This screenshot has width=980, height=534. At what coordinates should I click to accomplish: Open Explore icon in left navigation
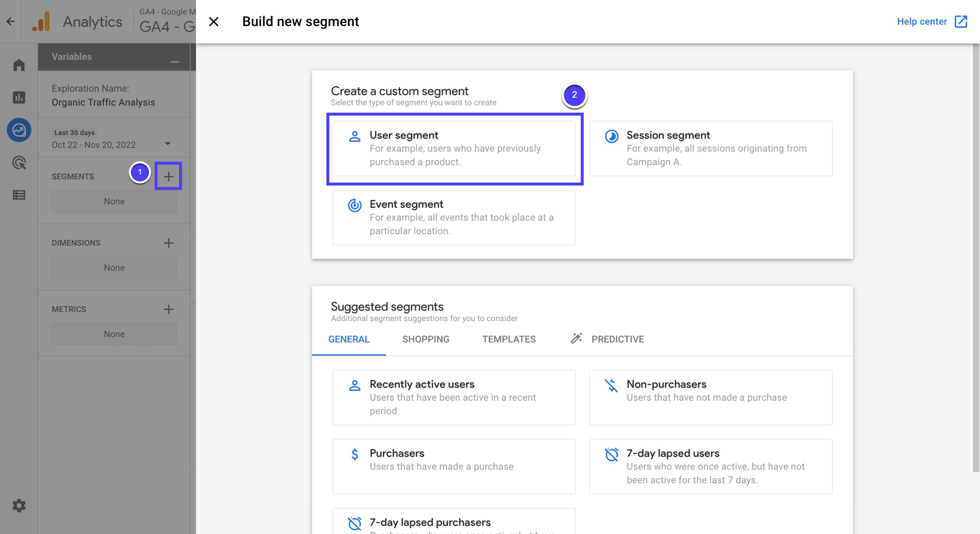tap(19, 130)
